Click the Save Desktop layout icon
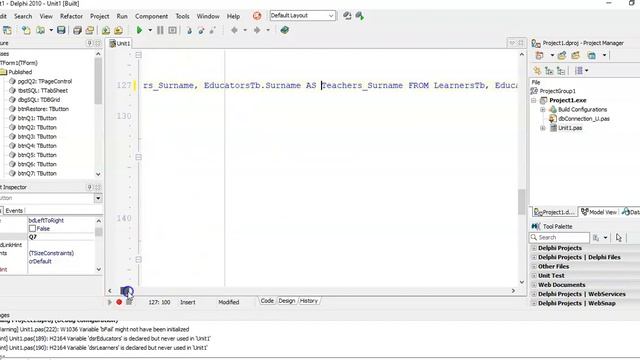Image resolution: width=640 pixels, height=360 pixels. tap(347, 16)
